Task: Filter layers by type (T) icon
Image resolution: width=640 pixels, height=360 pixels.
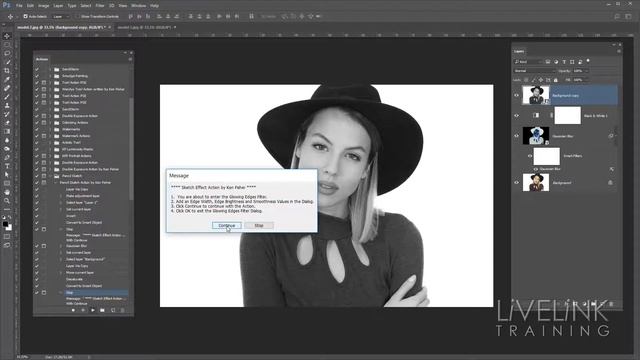Action: coord(564,62)
